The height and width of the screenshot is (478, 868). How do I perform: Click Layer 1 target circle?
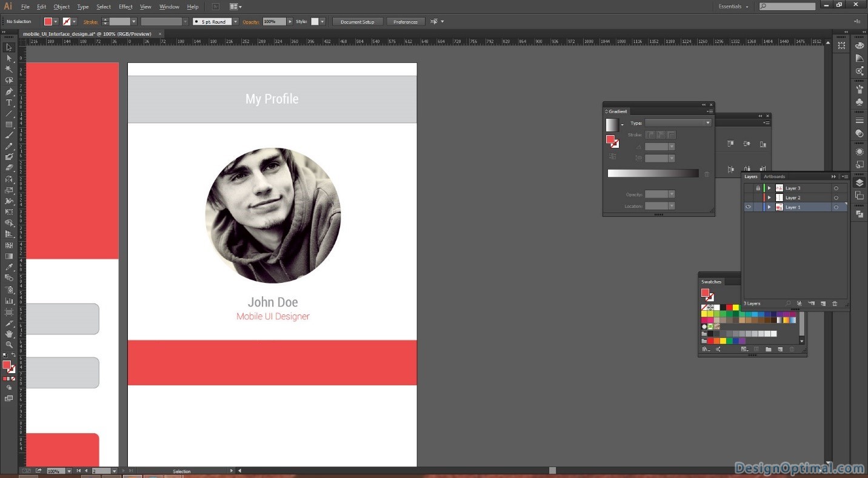[x=836, y=207]
